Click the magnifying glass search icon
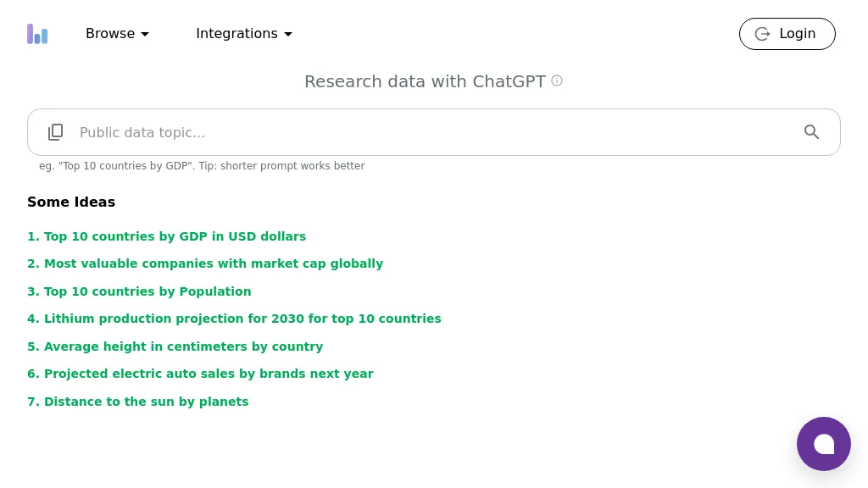The height and width of the screenshot is (488, 868). 811,132
